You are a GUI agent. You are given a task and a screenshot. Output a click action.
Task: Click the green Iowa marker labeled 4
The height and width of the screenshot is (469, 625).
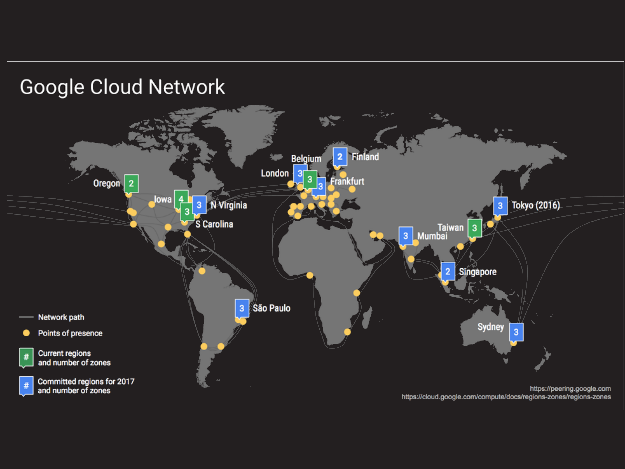[x=180, y=198]
